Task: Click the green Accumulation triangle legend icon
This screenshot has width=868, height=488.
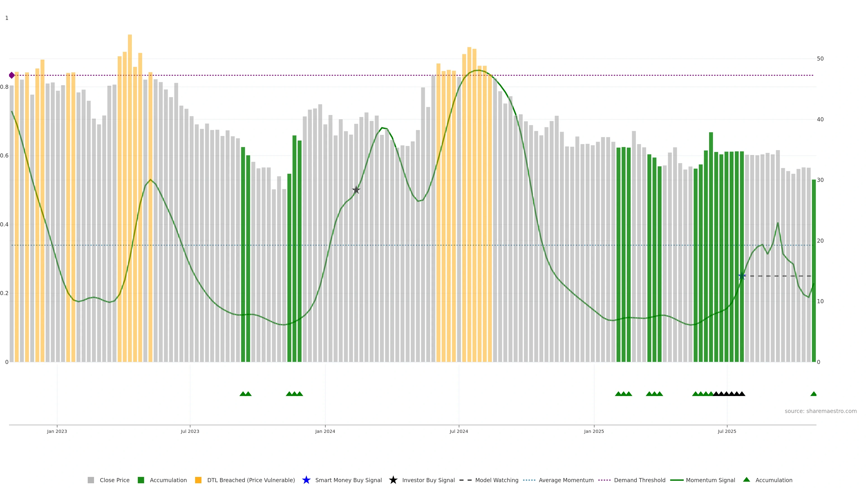Action: [746, 480]
